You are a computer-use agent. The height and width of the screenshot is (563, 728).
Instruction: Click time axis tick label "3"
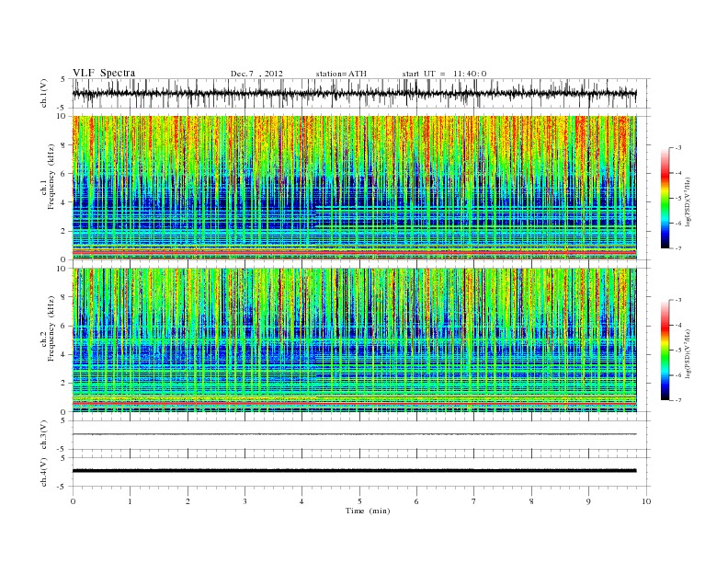point(245,501)
